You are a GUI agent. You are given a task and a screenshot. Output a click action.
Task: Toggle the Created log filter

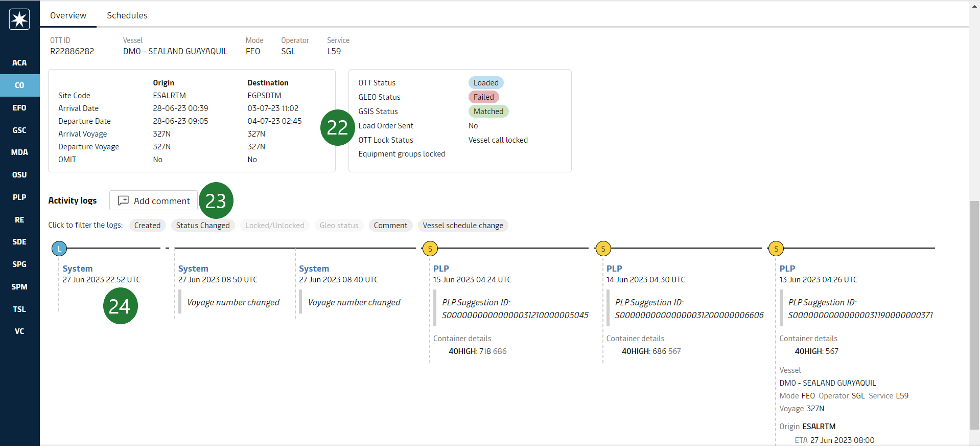coord(147,226)
